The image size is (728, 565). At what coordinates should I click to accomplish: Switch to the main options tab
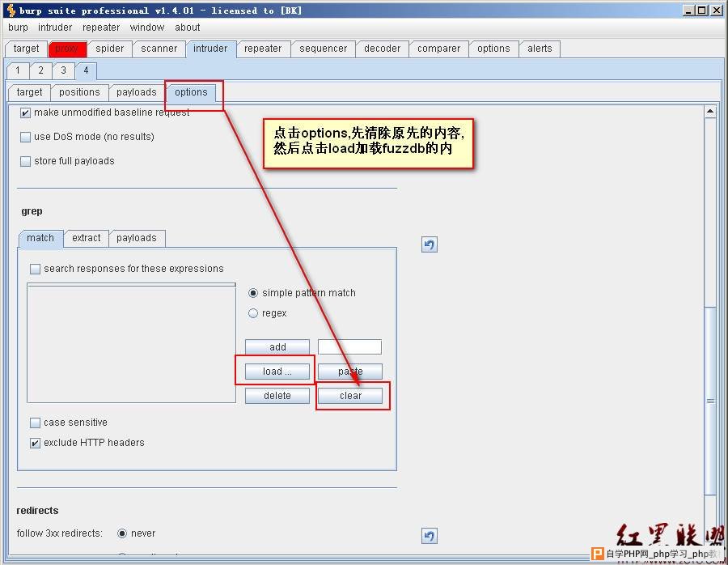point(493,49)
